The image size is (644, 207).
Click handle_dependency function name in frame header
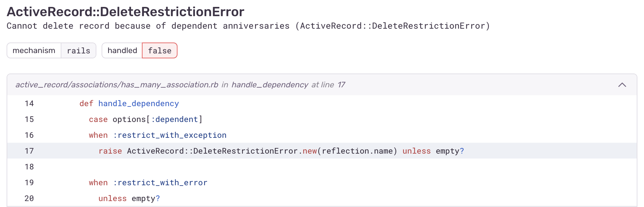point(270,85)
